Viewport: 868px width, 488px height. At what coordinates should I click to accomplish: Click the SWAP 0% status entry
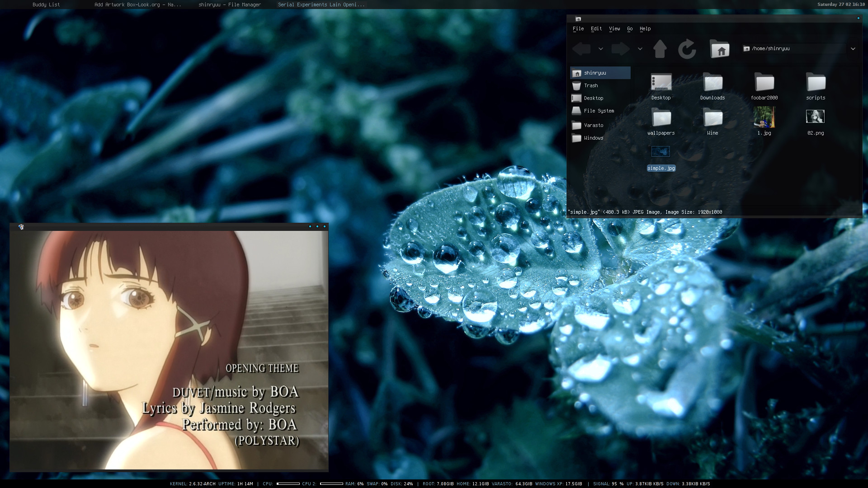(x=377, y=484)
